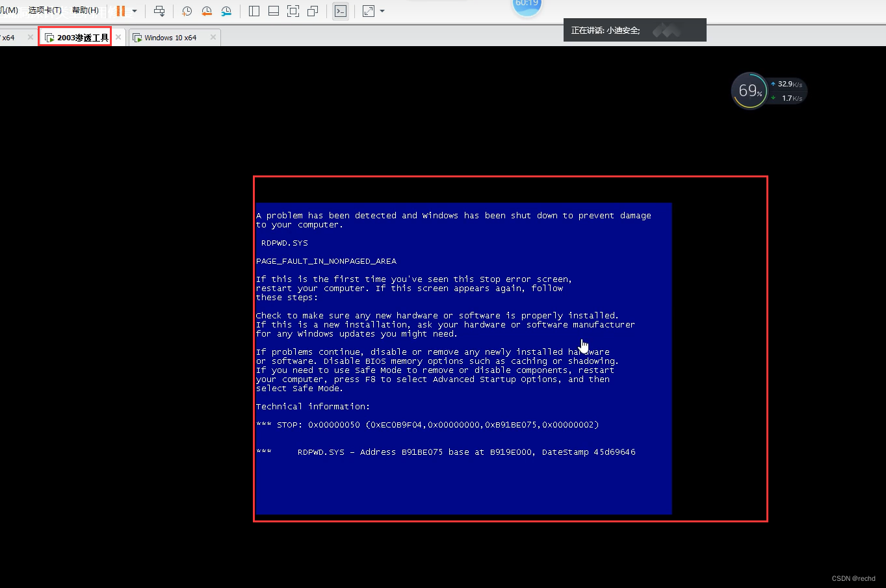Click the Technical information: heading

click(x=313, y=407)
